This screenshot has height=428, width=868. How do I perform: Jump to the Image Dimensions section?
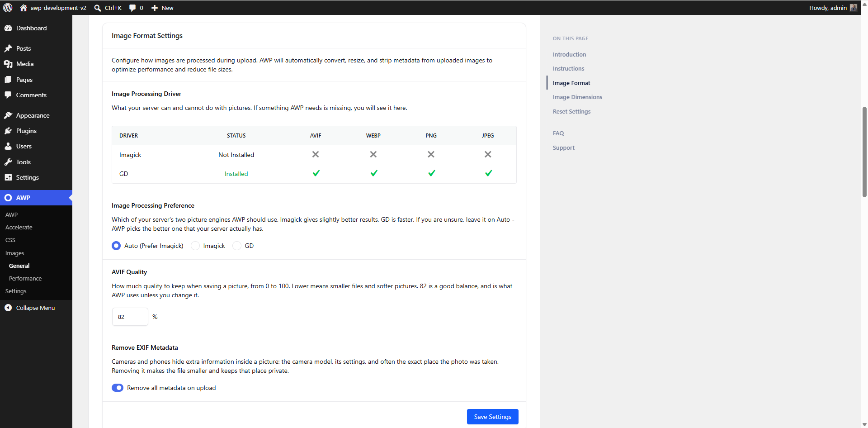click(x=577, y=97)
